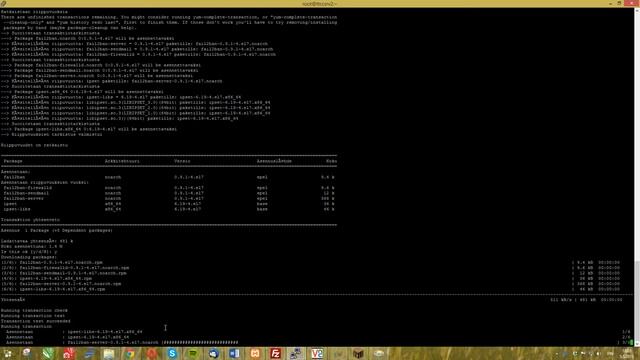This screenshot has height=360, width=640.
Task: Open the File Explorer folder taskbar icon
Action: tap(109, 354)
